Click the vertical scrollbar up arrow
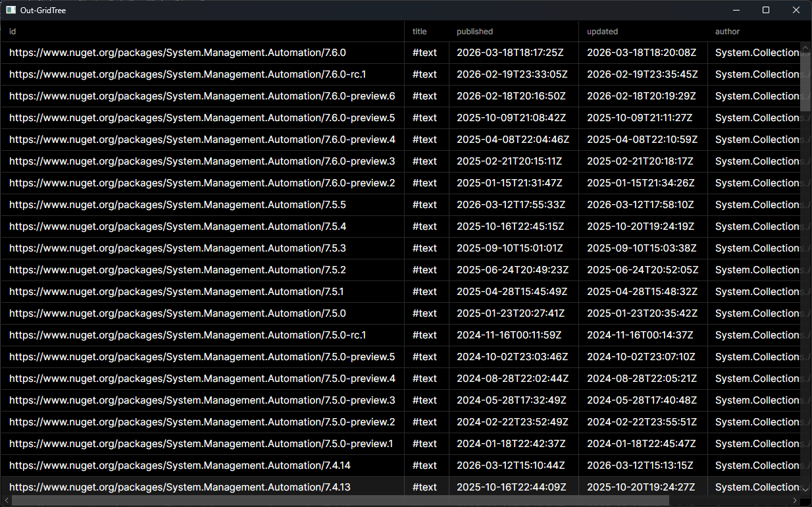The image size is (812, 507). click(805, 48)
